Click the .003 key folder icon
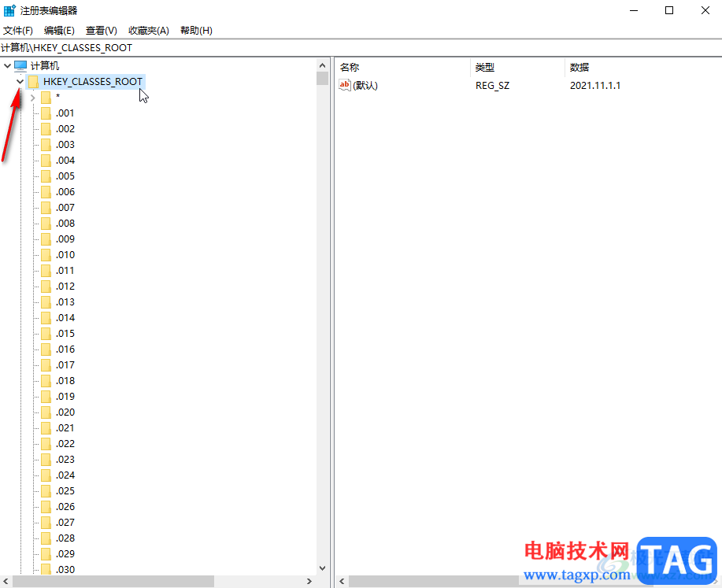 46,145
